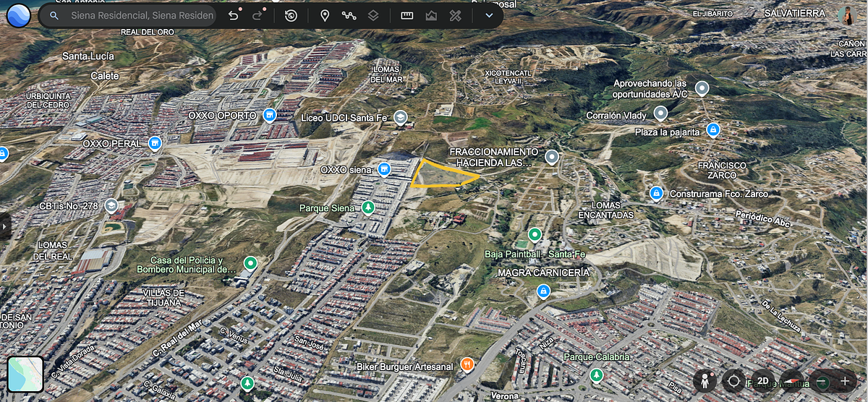Click the MAGRA CARNICERÍA shop pin
The width and height of the screenshot is (868, 402).
coord(543,291)
